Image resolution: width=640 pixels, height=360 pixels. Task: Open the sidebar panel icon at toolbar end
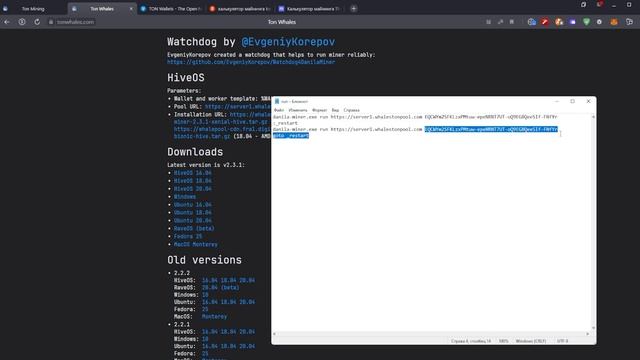point(629,22)
